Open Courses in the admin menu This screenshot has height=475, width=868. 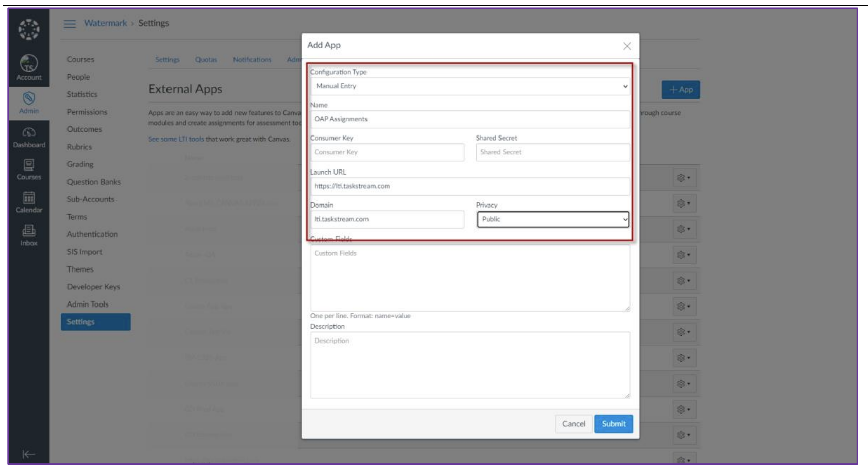click(80, 60)
